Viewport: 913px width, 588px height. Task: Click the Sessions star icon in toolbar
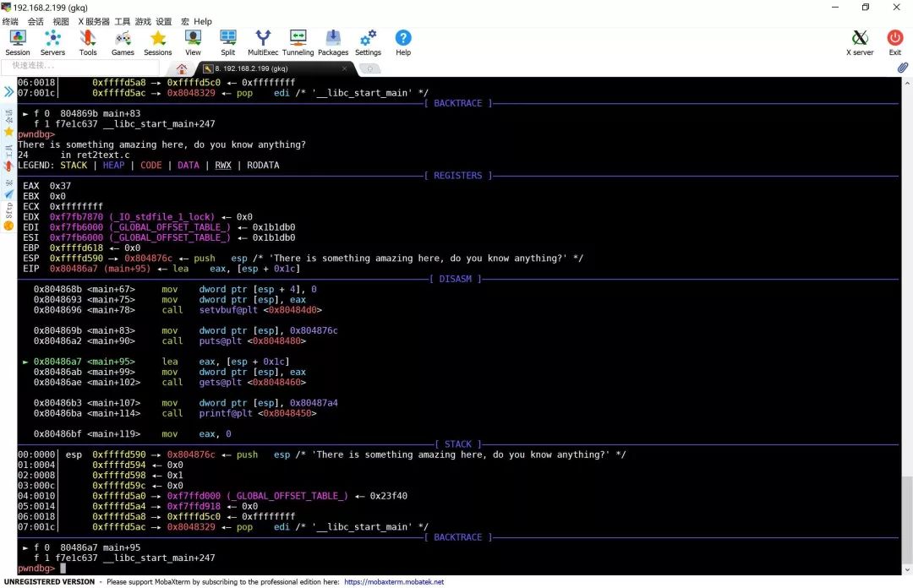[x=158, y=43]
